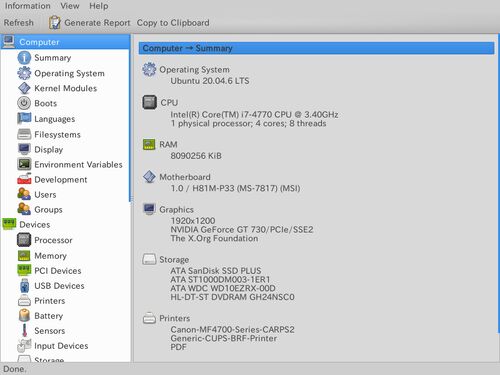Click the Done status bar text
The height and width of the screenshot is (375, 500).
pos(14,369)
